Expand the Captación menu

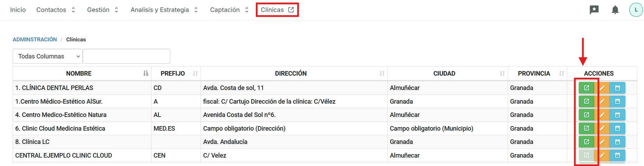(229, 10)
